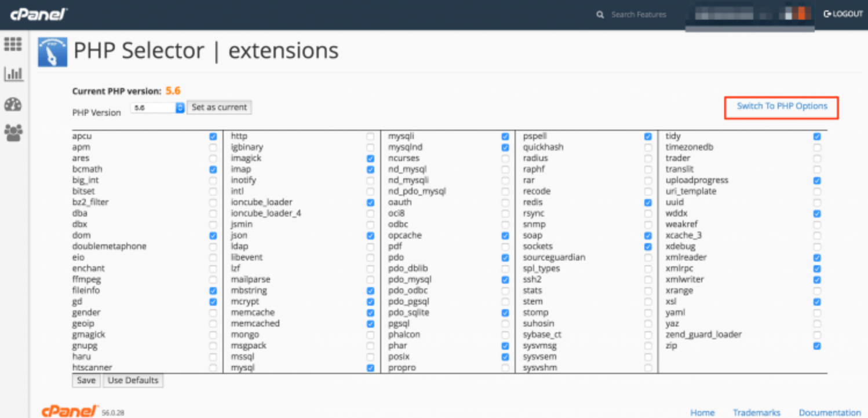Focus the Search Features field
Image resolution: width=868 pixels, height=418 pixels.
(x=639, y=14)
